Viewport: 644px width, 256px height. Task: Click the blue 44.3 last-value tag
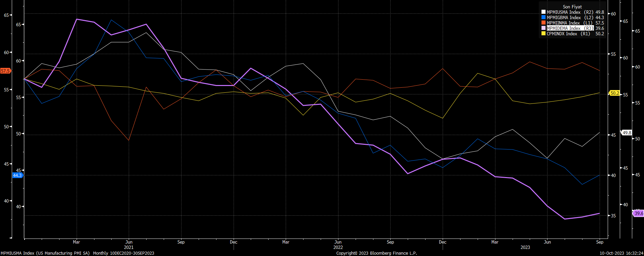pyautogui.click(x=18, y=175)
